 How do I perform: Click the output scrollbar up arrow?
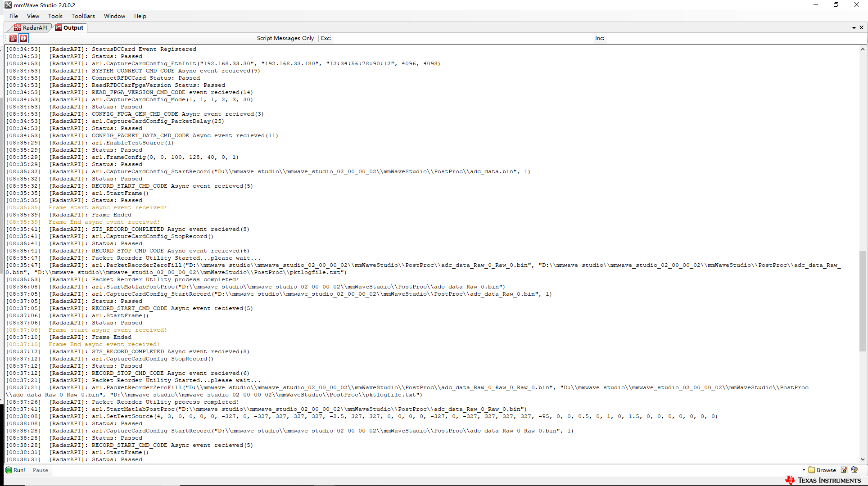[863, 49]
